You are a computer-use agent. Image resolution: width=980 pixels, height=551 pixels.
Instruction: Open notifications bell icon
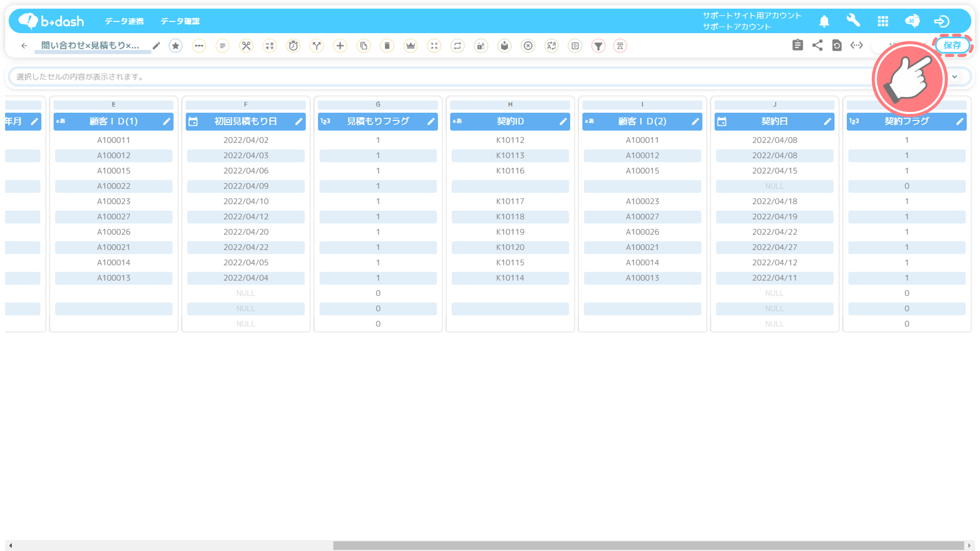tap(824, 21)
